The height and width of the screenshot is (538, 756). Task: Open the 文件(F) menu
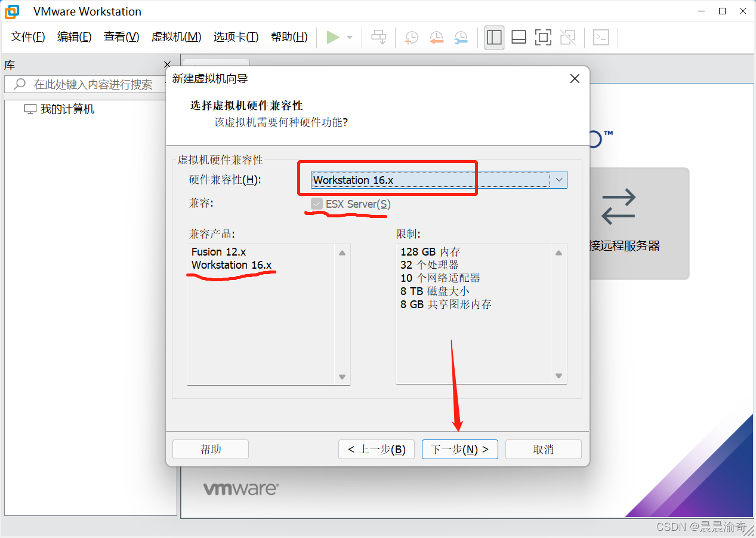28,37
